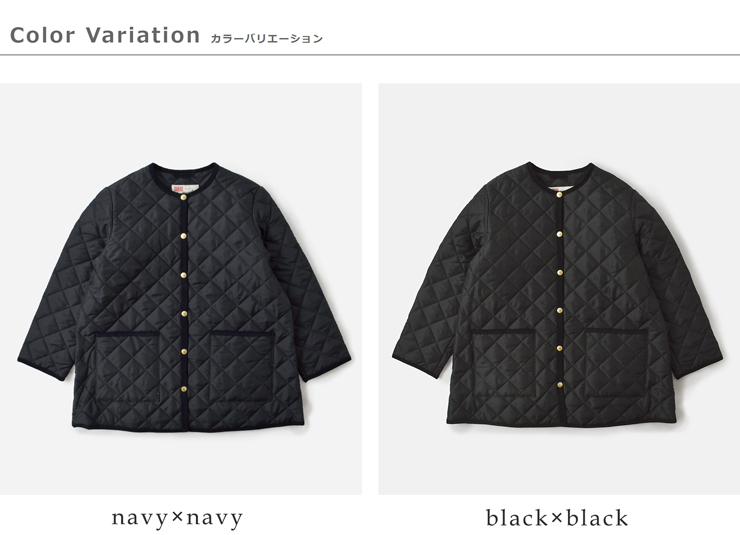Click the left pocket of navy jacket
This screenshot has width=740, height=535.
[x=127, y=367]
